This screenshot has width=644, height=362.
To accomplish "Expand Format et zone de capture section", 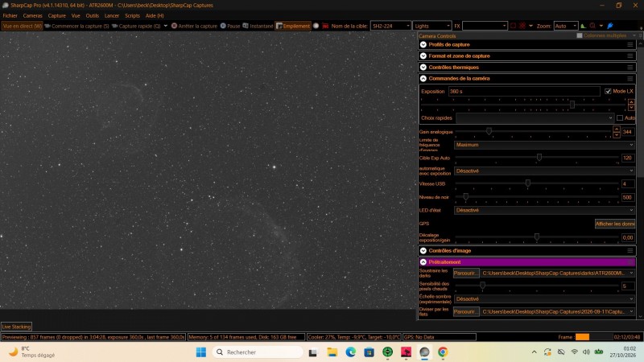I will (x=423, y=56).
